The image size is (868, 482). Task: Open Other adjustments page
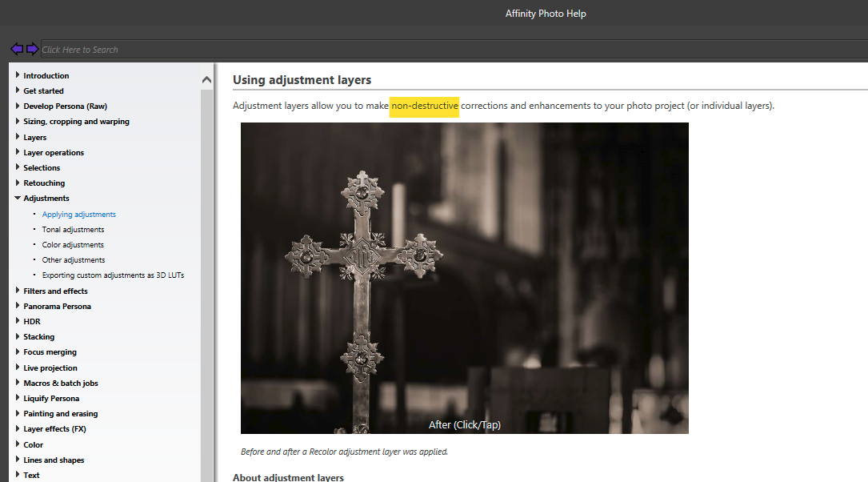pyautogui.click(x=74, y=260)
